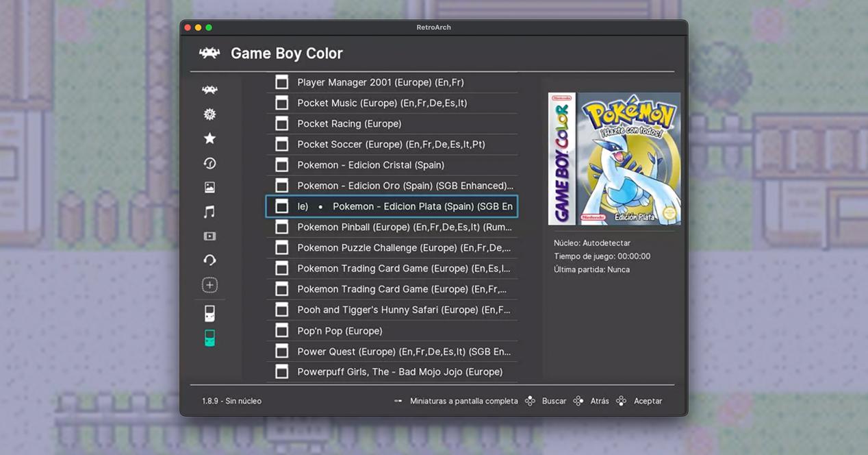Select the green Game Boy Color playlist icon
This screenshot has height=455, width=868.
209,338
